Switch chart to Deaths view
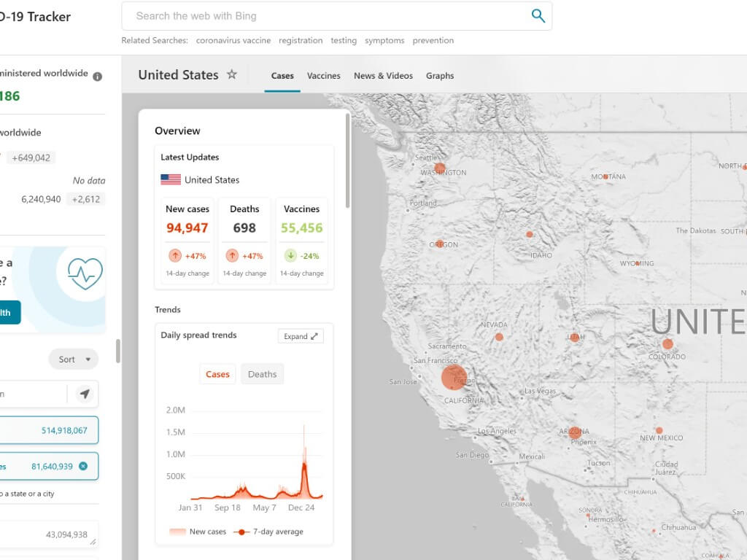Viewport: 747px width, 560px height. pyautogui.click(x=262, y=374)
